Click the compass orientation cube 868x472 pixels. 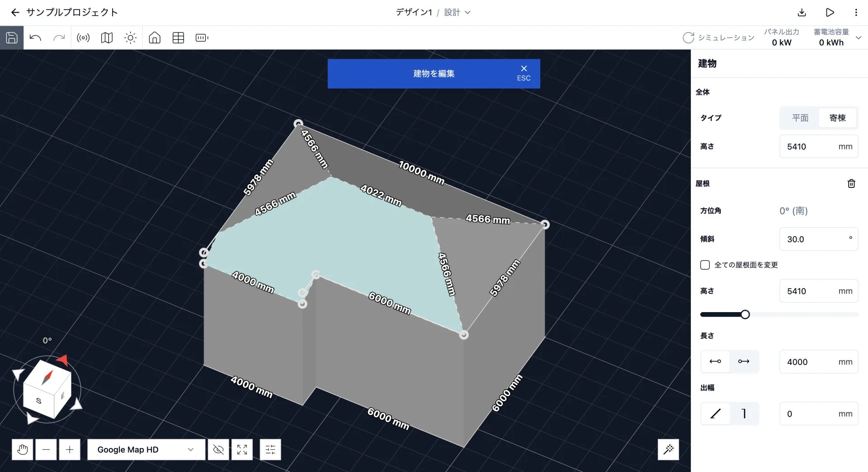tap(47, 389)
